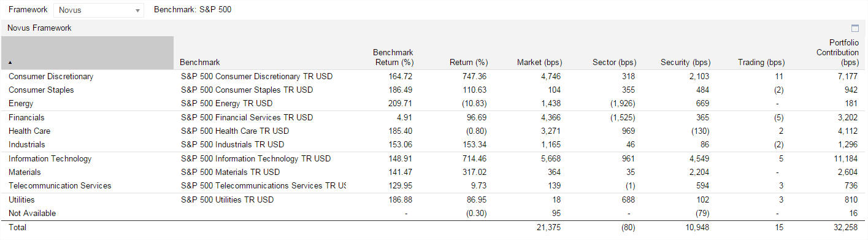Sort by Trading (bps) column
This screenshot has height=240, width=868.
tap(761, 62)
